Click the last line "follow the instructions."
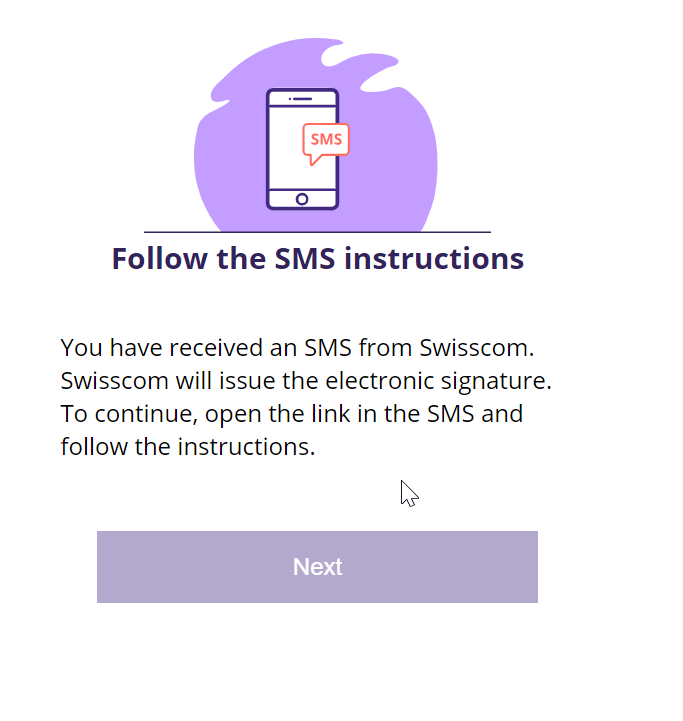The height and width of the screenshot is (721, 683). tap(188, 447)
